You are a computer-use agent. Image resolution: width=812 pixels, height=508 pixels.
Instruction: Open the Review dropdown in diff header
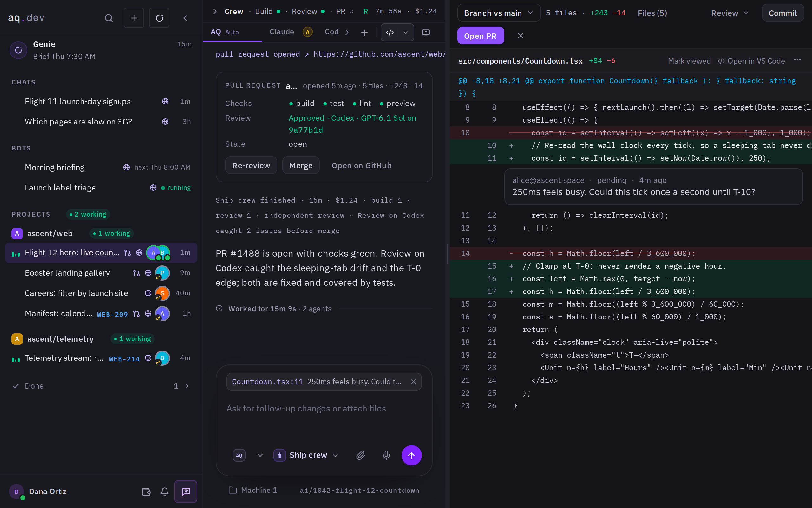click(730, 13)
